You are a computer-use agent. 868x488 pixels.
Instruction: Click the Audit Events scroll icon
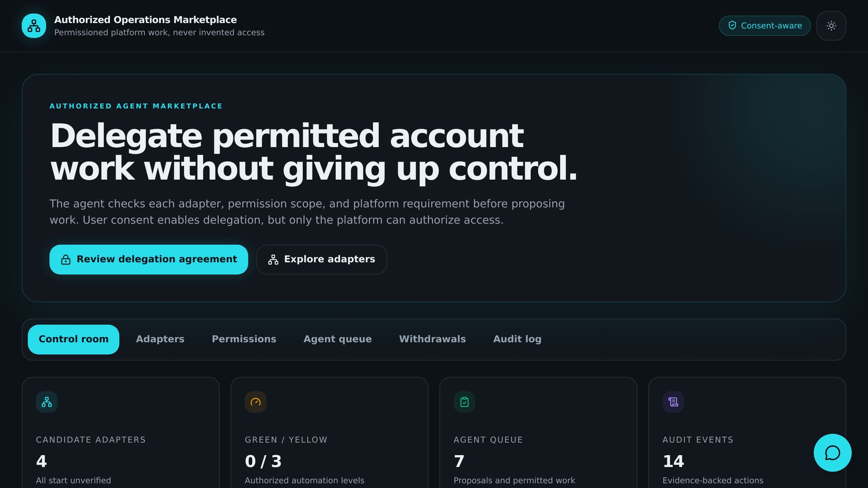[673, 402]
